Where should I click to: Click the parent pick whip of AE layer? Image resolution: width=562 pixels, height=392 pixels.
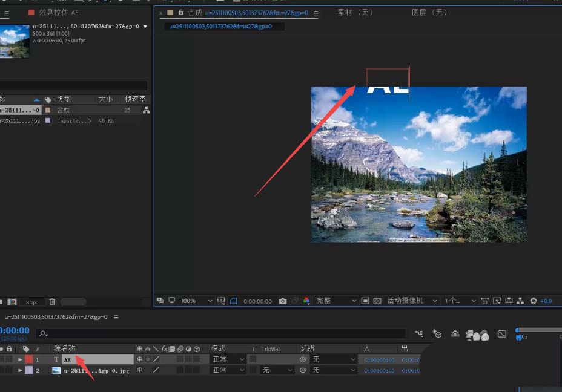pos(303,359)
